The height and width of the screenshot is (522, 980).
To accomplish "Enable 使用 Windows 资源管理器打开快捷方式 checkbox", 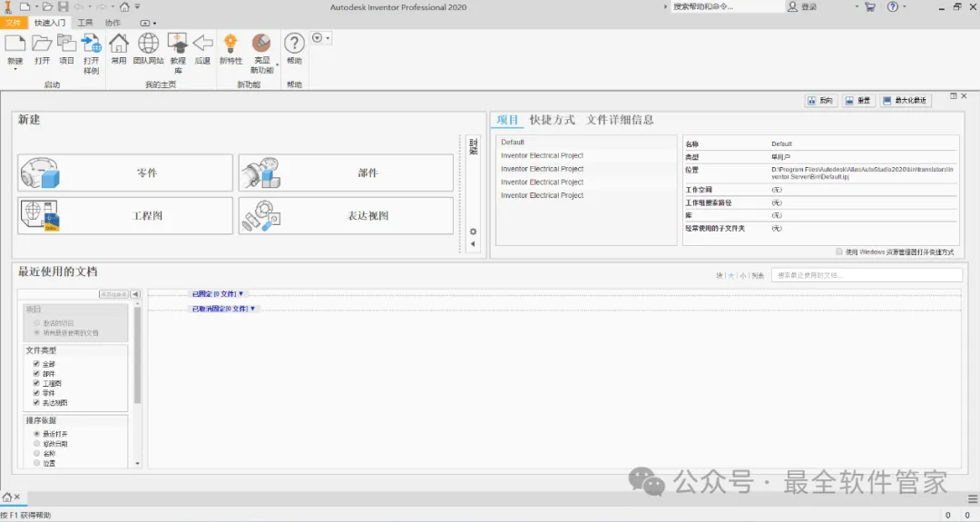I will pyautogui.click(x=839, y=252).
